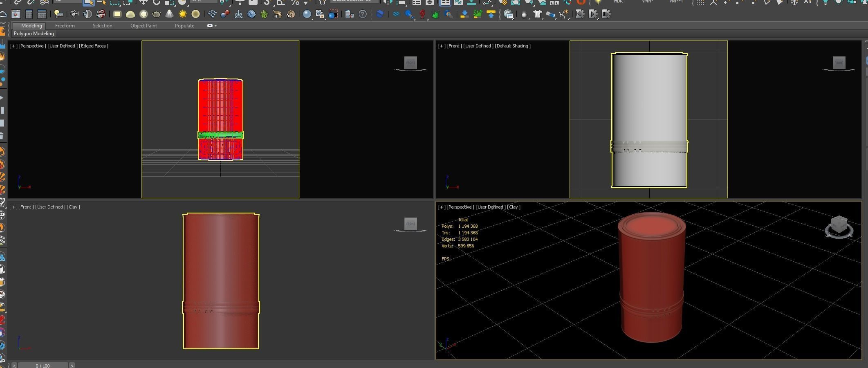This screenshot has height=368, width=868.
Task: Click the blue sphere material icon
Action: pos(307,14)
